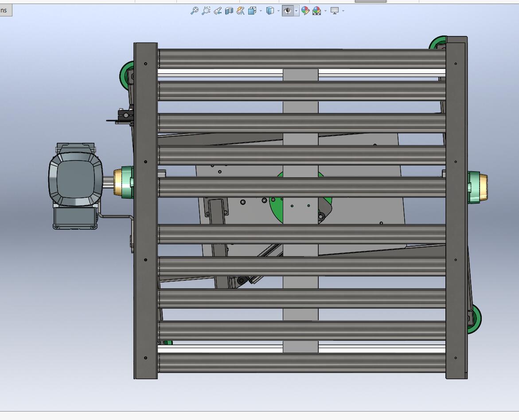Screen dimensions: 519x420
Task: Click the View Orientation cube icon
Action: click(252, 11)
